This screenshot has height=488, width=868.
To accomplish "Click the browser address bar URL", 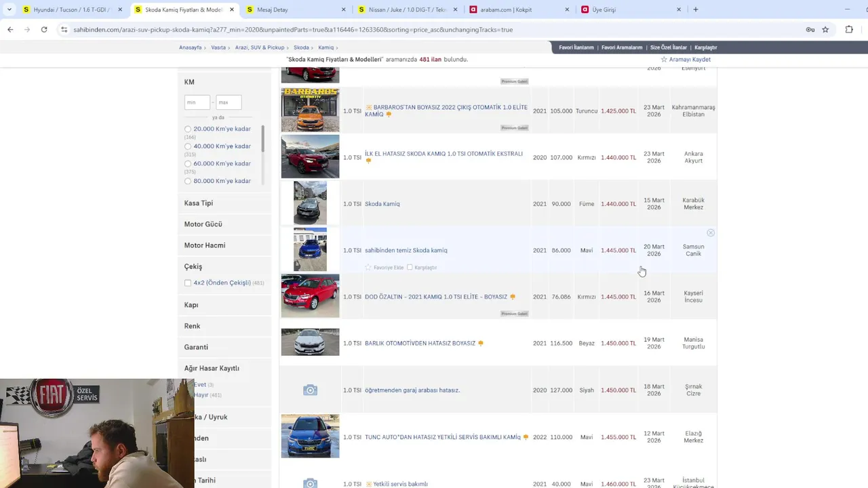I will point(293,30).
